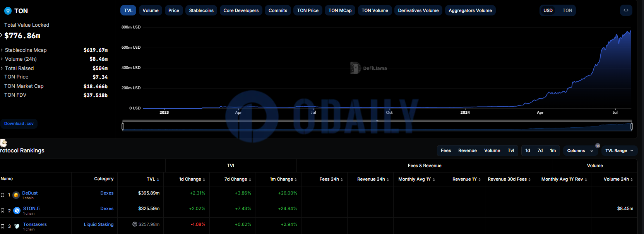Toggle the TON MCap chart series
644x234 pixels.
tap(340, 10)
